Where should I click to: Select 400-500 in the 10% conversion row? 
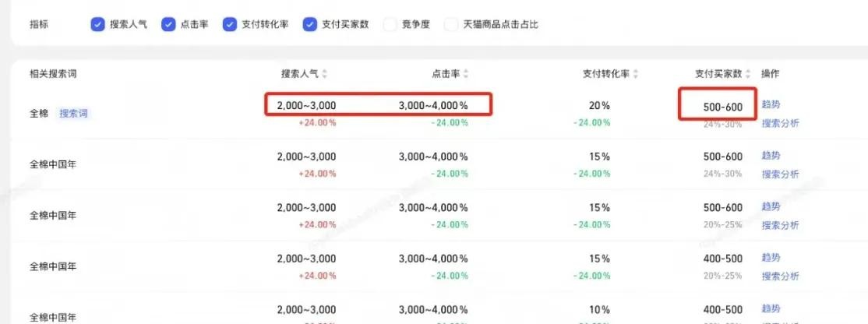[723, 310]
